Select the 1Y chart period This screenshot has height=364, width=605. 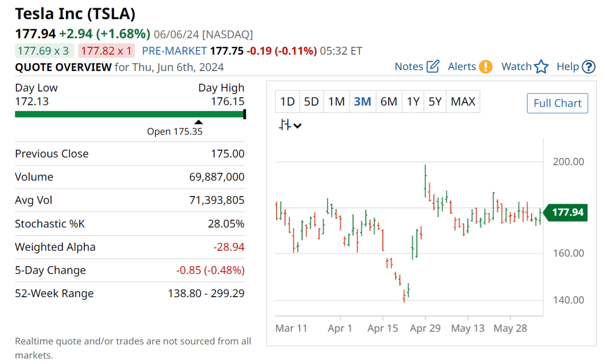(413, 102)
